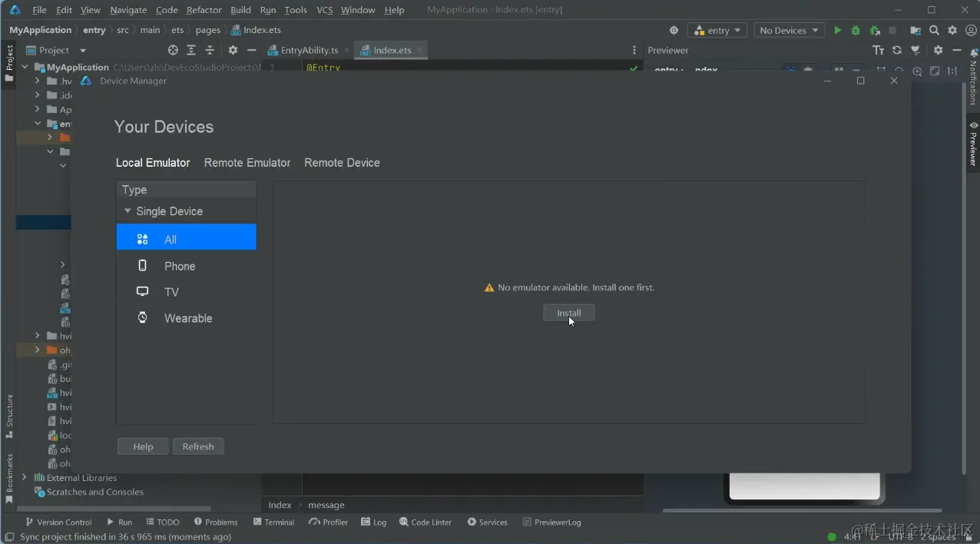Click the Search Everywhere magnifier icon
Image resolution: width=980 pixels, height=544 pixels.
[934, 31]
